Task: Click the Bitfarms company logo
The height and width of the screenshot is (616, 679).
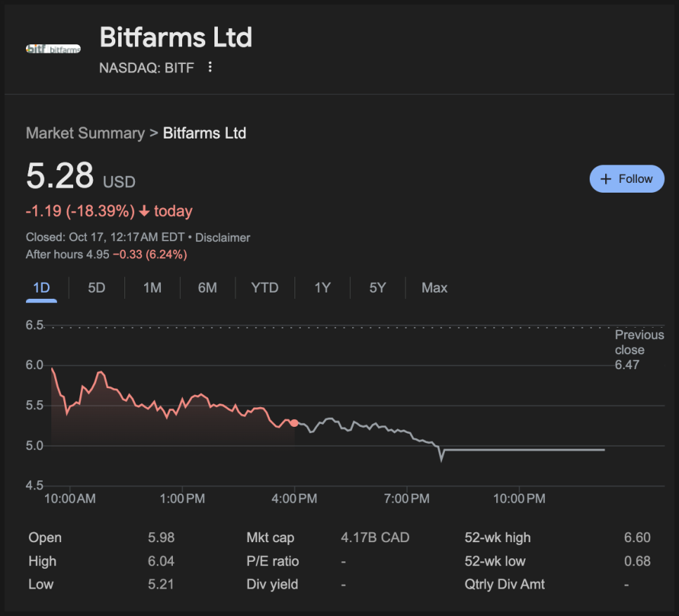Action: coord(53,49)
